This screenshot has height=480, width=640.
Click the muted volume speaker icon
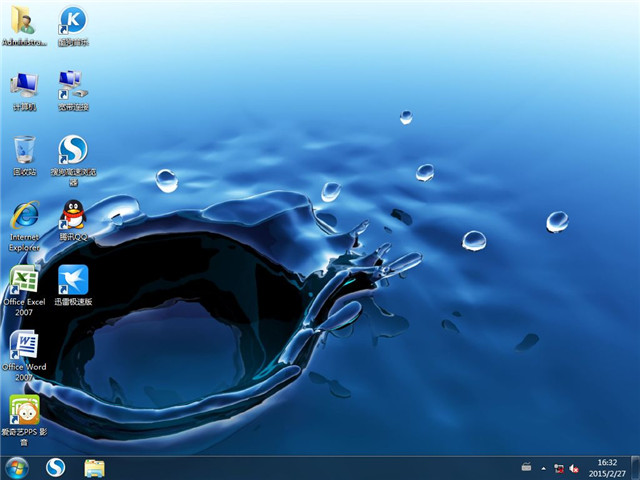(574, 468)
